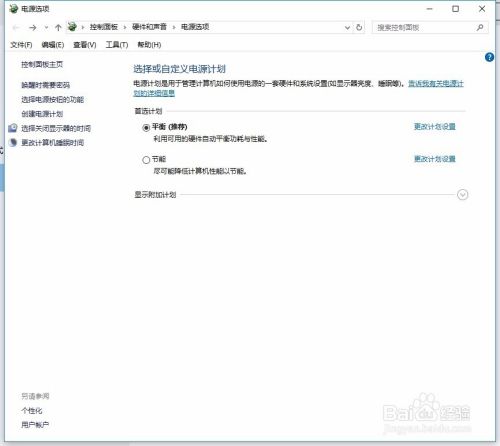Open 更改计划设置 for the 节能 plan

(x=435, y=159)
